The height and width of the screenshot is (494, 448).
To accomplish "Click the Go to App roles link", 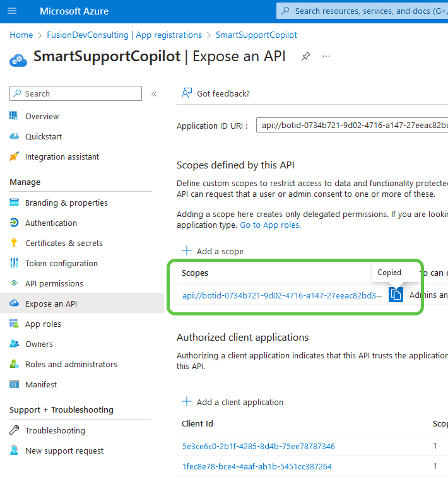I will tap(270, 225).
